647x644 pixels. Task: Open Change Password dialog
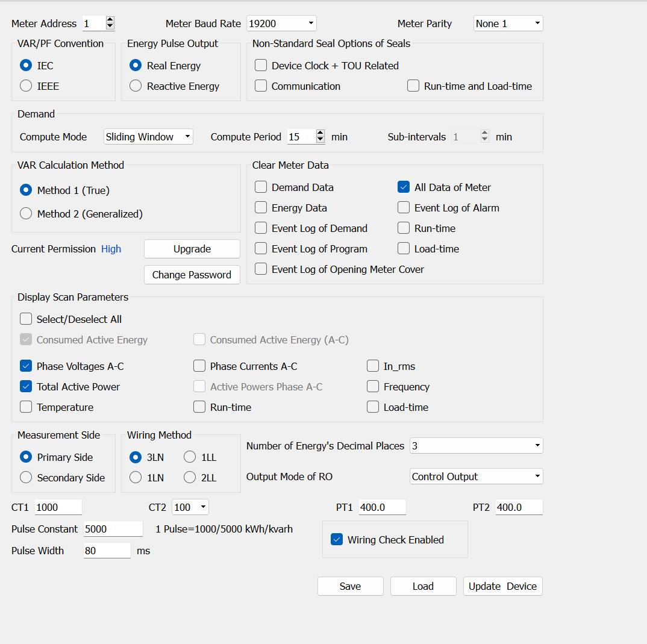coord(192,275)
